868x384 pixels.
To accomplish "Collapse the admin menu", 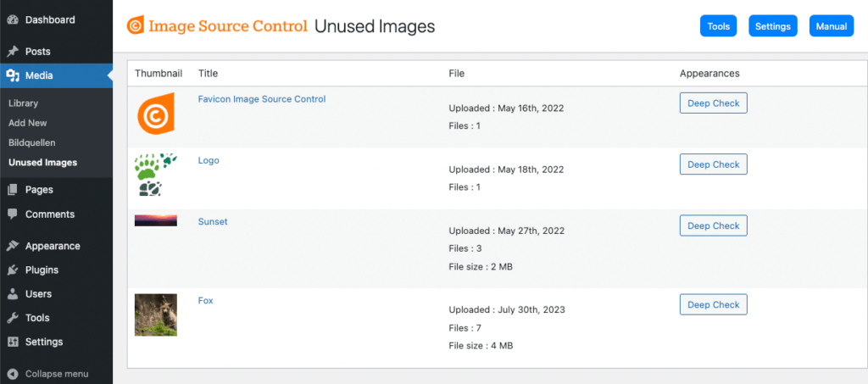I will [48, 374].
